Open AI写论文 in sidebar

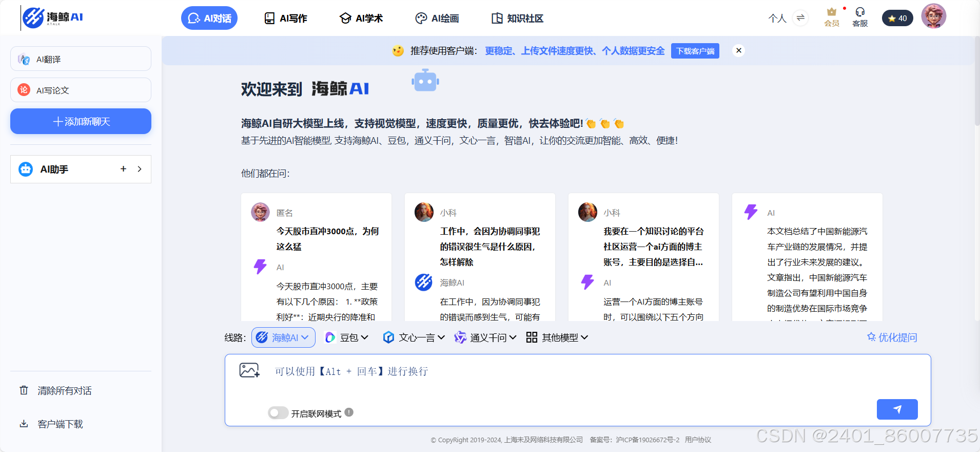[x=81, y=90]
